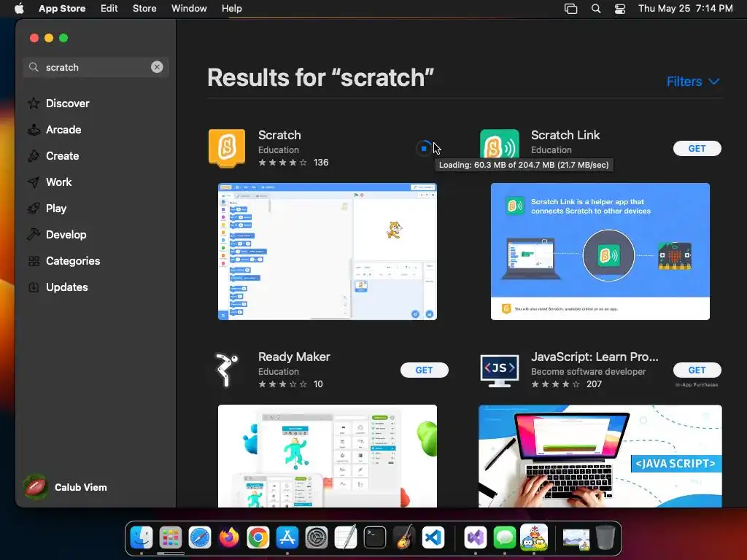Open the Trash in the Dock
Image resolution: width=747 pixels, height=560 pixels.
[605, 537]
